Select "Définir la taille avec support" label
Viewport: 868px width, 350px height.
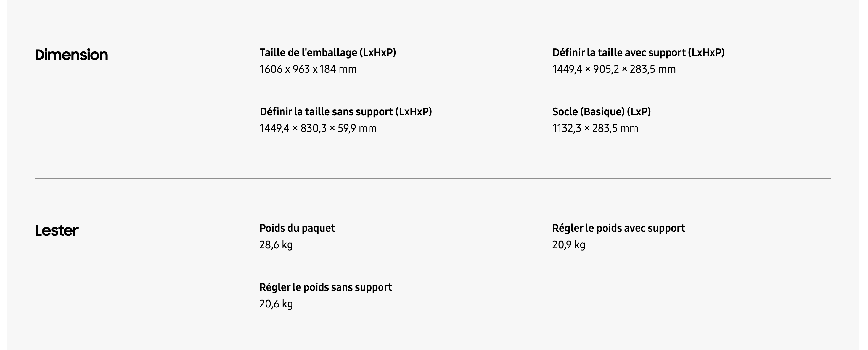pos(638,53)
